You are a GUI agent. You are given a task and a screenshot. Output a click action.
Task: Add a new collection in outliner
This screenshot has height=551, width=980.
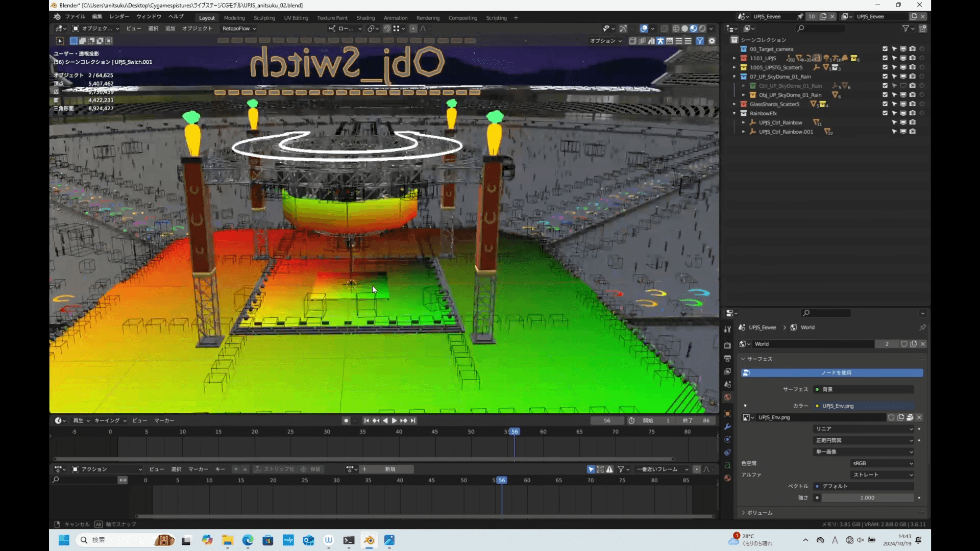pyautogui.click(x=923, y=29)
